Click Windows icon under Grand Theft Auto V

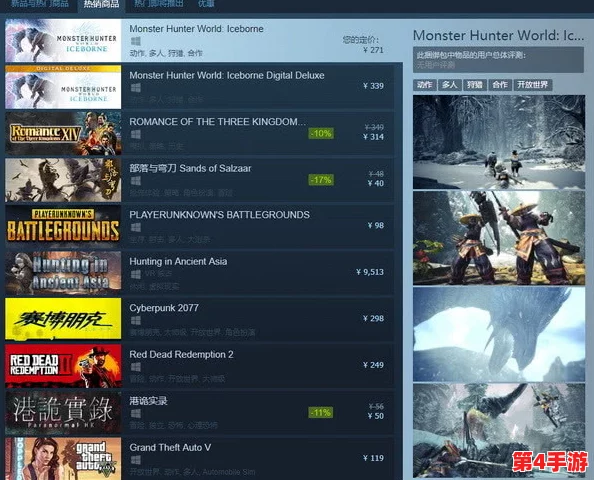pyautogui.click(x=136, y=460)
